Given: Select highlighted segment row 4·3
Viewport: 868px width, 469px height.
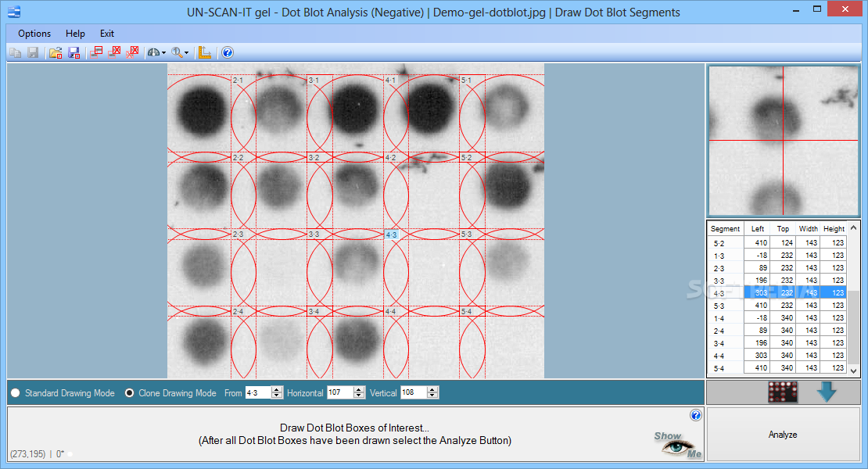Looking at the screenshot, I should 777,293.
